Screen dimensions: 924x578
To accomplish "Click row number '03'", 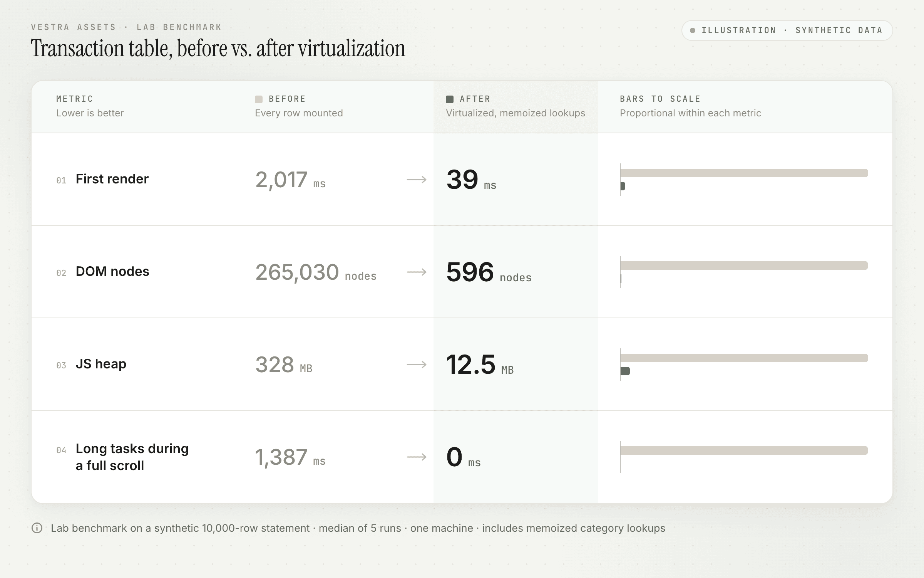I will pos(61,365).
